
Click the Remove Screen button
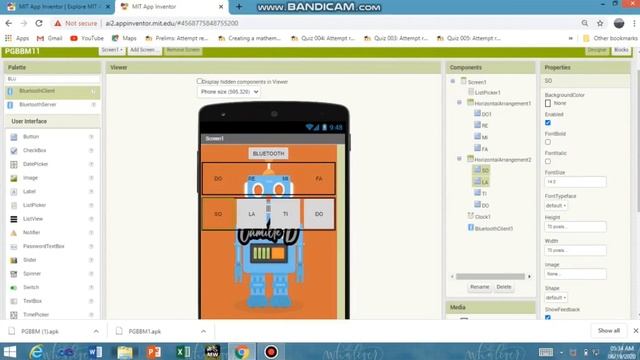click(183, 50)
